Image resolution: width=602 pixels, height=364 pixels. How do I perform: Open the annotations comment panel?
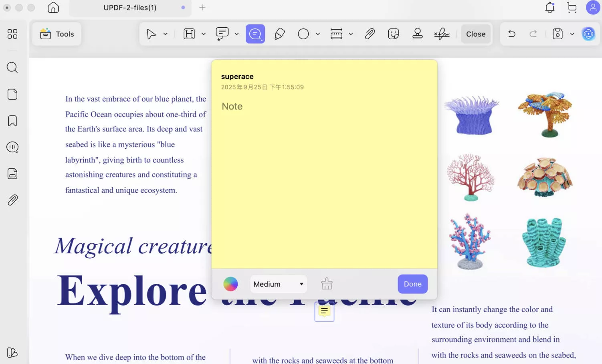(12, 147)
